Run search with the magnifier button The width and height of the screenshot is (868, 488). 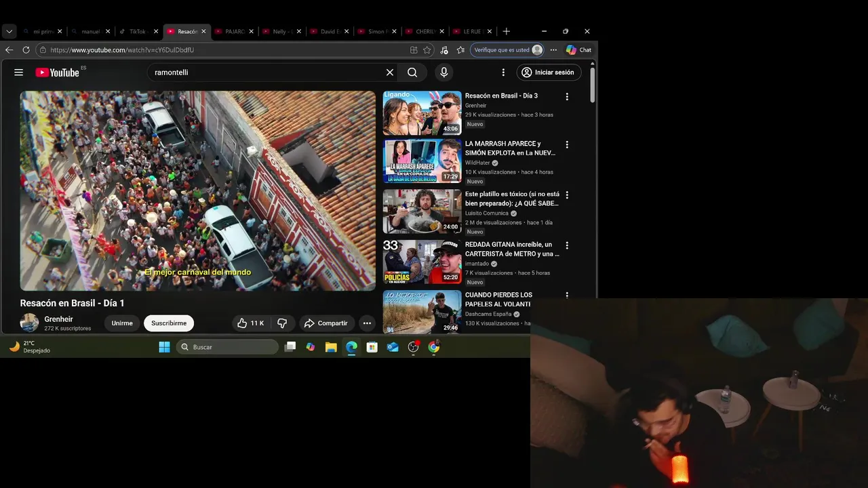coord(412,73)
